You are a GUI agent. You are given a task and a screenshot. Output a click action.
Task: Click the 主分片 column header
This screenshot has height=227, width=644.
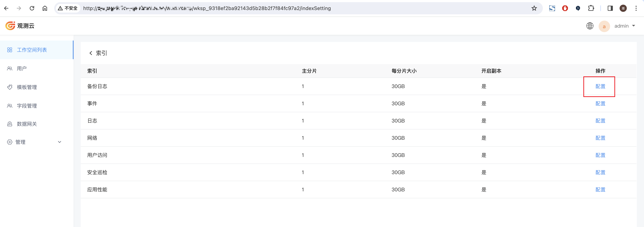pos(309,71)
